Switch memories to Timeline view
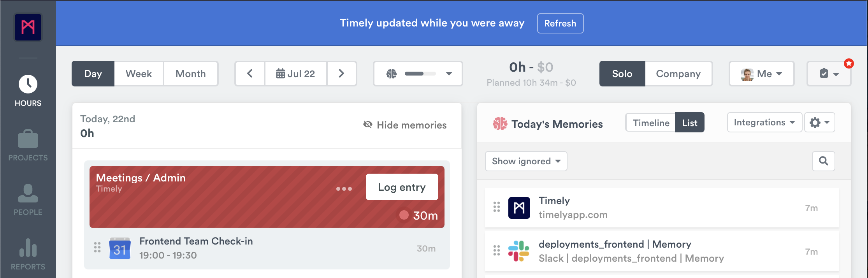This screenshot has height=278, width=868. (x=651, y=123)
